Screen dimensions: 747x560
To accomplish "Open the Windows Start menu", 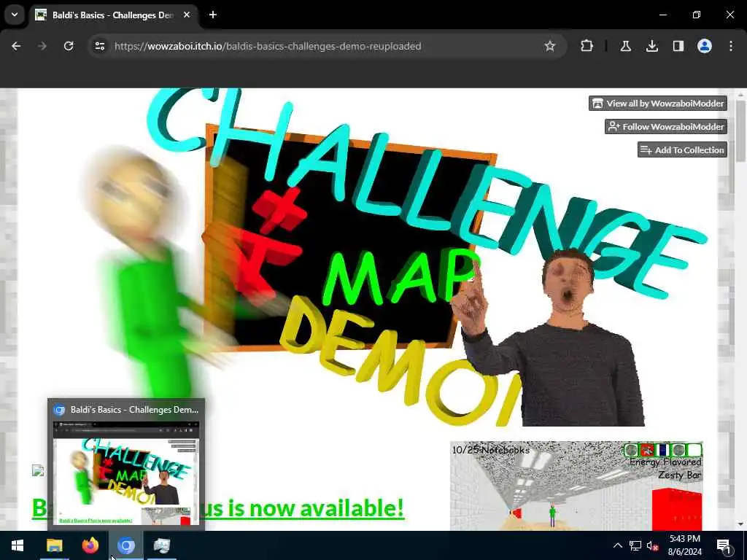I will (x=18, y=545).
